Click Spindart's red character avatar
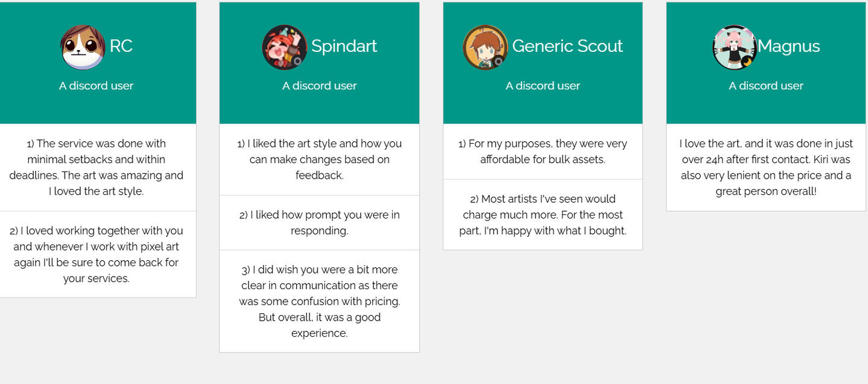This screenshot has height=384, width=868. pyautogui.click(x=285, y=47)
